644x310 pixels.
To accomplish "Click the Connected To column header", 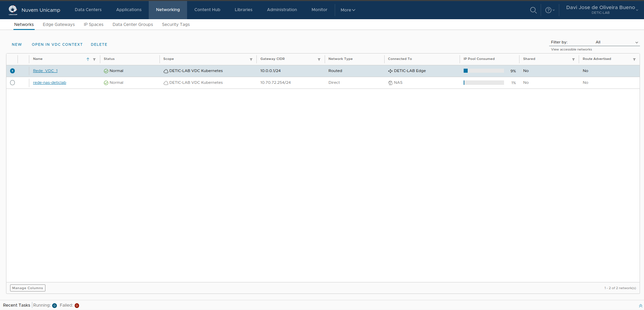I will tap(400, 59).
